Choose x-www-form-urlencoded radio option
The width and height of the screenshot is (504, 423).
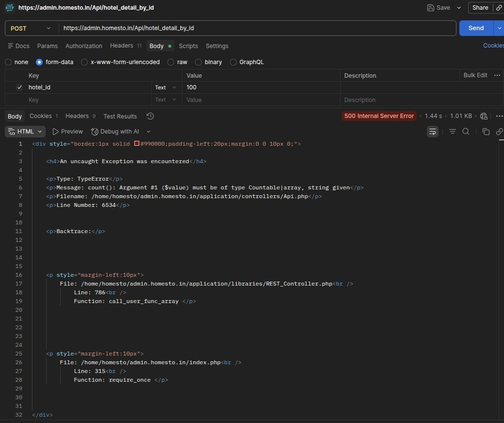[x=84, y=62]
